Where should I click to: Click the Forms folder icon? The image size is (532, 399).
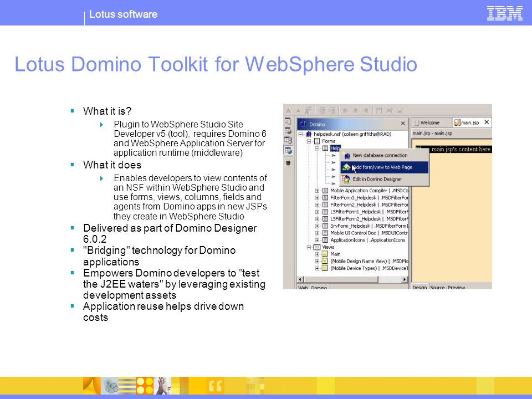317,141
